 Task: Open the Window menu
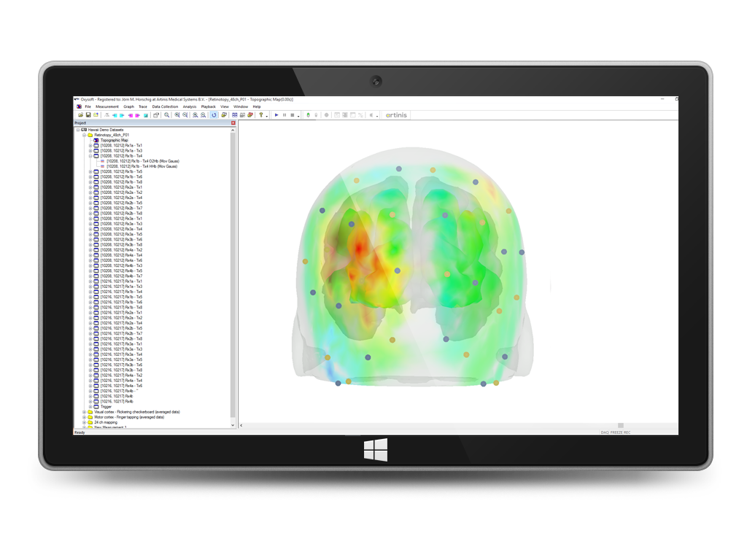241,106
